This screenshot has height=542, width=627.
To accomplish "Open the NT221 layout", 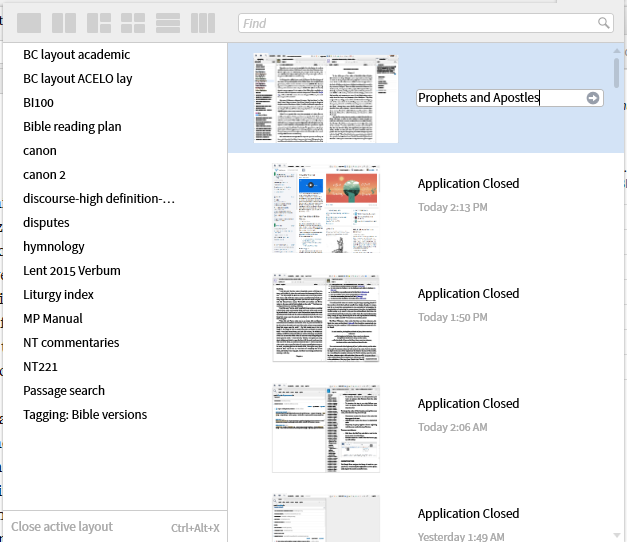I will click(40, 367).
